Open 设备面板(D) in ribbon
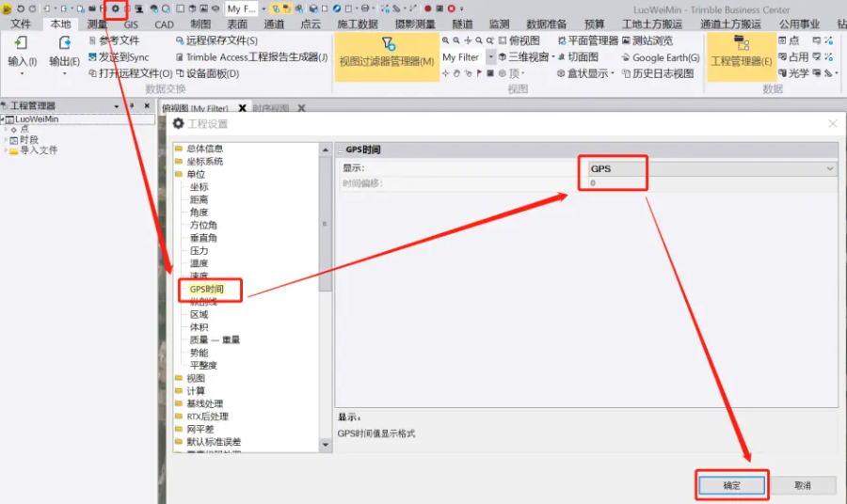Image resolution: width=847 pixels, height=504 pixels. coord(180,73)
